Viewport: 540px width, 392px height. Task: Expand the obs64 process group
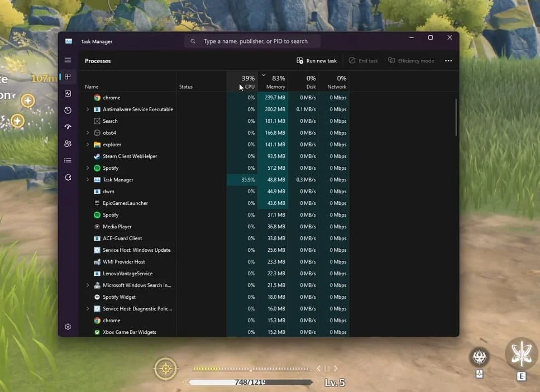[88, 133]
